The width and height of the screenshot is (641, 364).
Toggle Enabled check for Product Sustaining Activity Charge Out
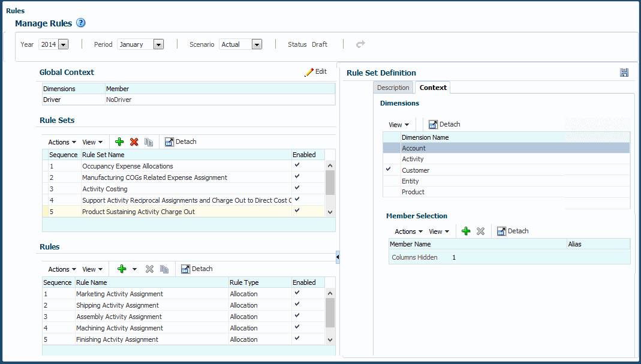pos(297,210)
